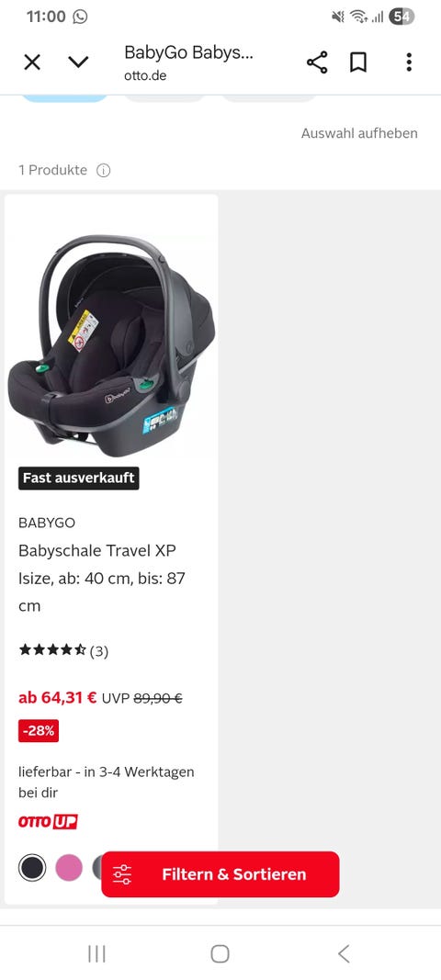
Task: Tap the Auswahl aufheben link
Action: click(359, 133)
